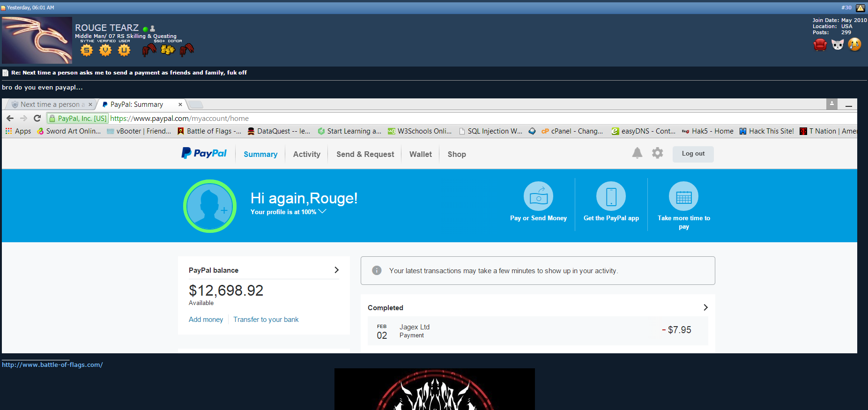868x410 pixels.
Task: Open the cPanel bookmark
Action: click(x=572, y=131)
